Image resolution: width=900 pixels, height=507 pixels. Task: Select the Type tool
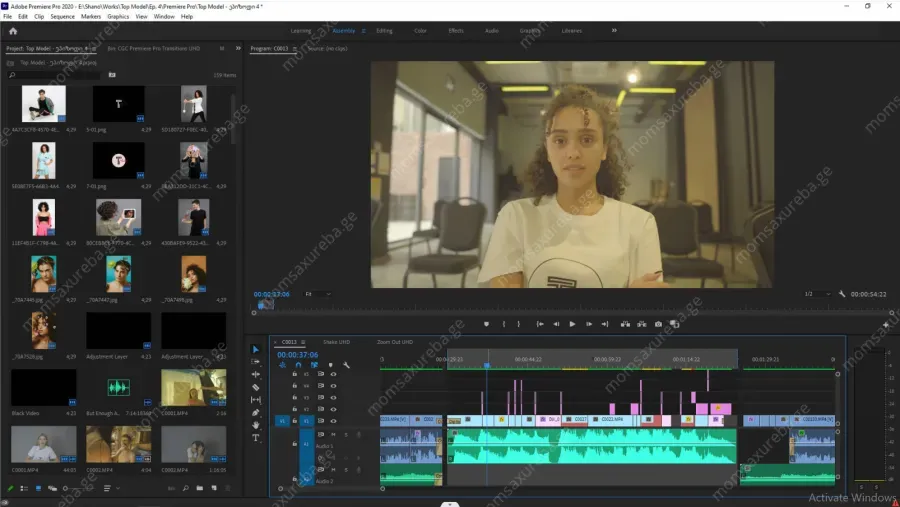point(256,437)
